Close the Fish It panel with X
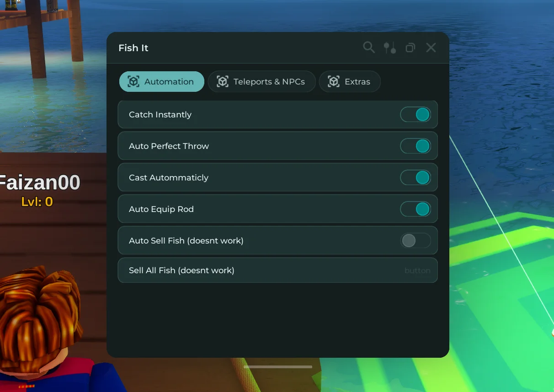This screenshot has height=392, width=554. [x=431, y=48]
